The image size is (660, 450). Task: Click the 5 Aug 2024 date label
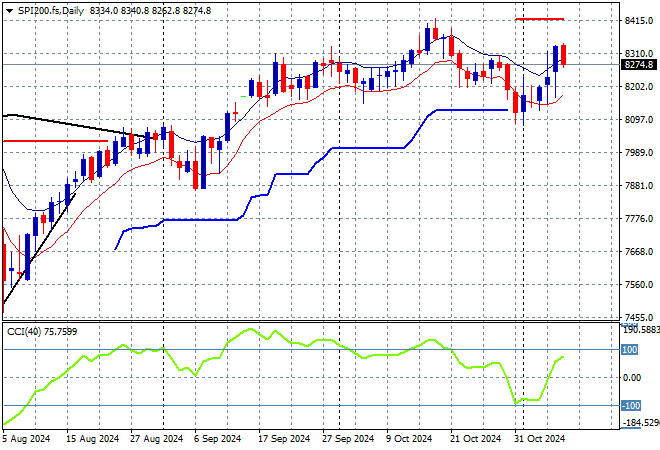click(x=26, y=439)
